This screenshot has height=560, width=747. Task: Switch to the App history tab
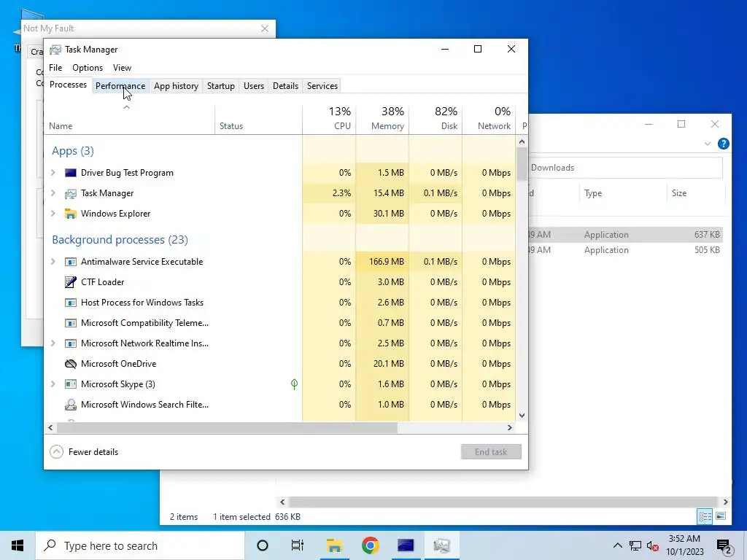pyautogui.click(x=176, y=86)
